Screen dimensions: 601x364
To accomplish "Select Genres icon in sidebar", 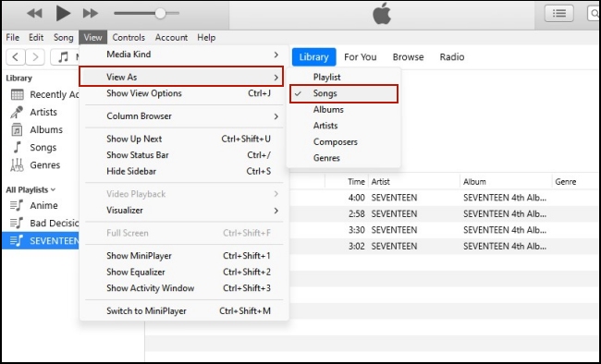I will 17,165.
